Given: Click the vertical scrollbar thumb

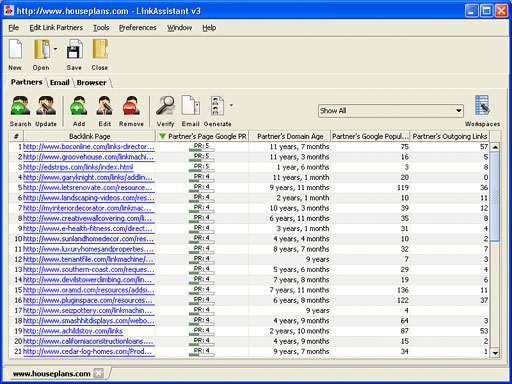Looking at the screenshot, I should pos(495,196).
